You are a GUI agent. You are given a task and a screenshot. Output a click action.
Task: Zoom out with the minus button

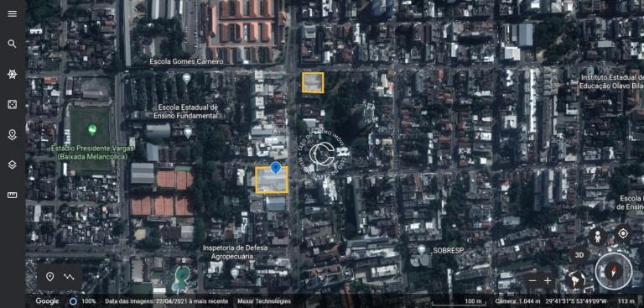[532, 281]
